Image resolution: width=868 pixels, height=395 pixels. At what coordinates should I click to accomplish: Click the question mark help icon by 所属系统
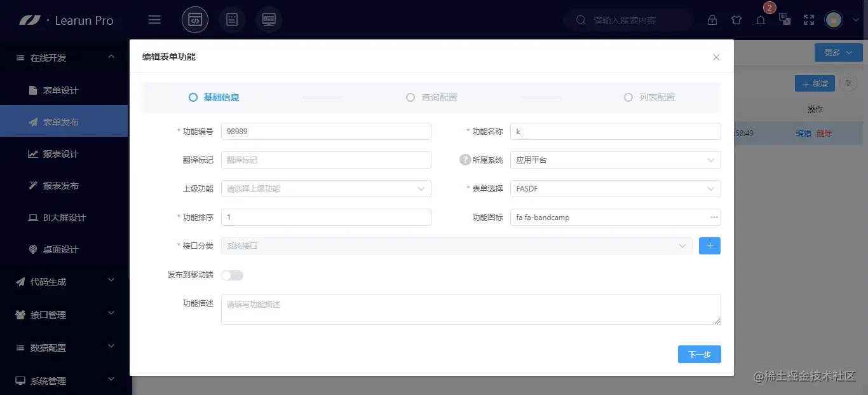[465, 160]
